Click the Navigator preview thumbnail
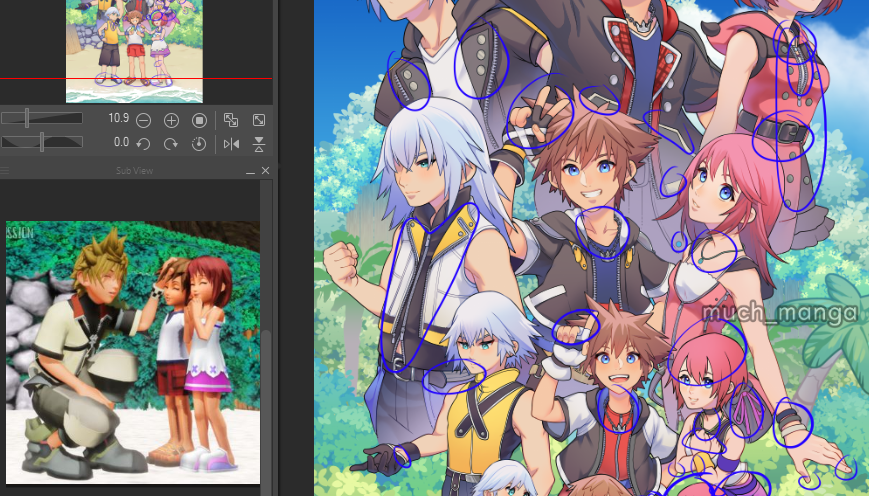 tap(135, 51)
